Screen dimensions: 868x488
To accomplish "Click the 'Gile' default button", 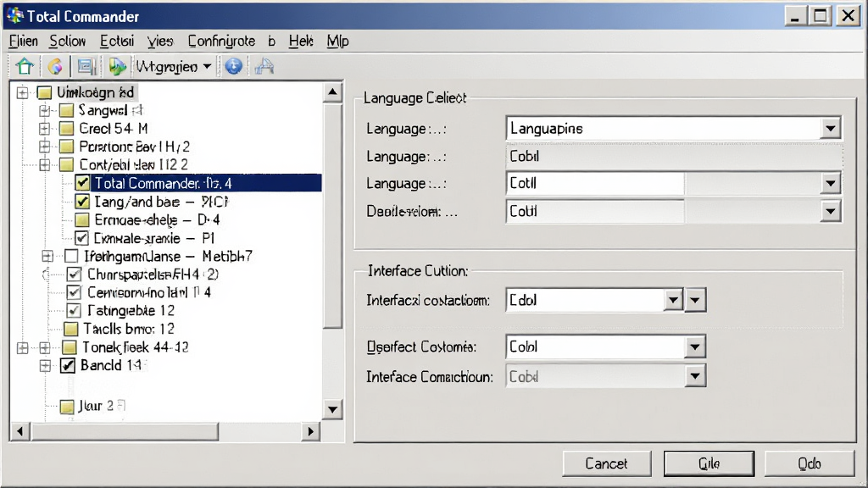I will [709, 463].
